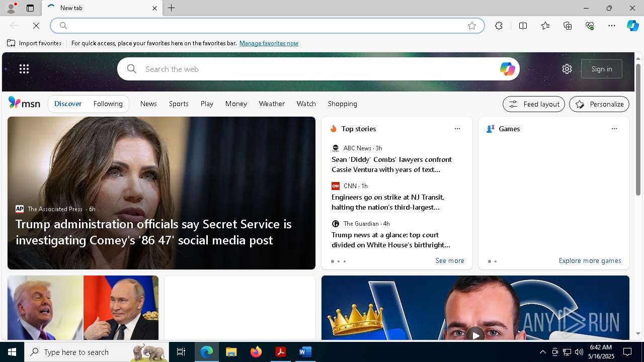Open the app launcher grid icon
Image resolution: width=644 pixels, height=362 pixels.
pyautogui.click(x=24, y=69)
